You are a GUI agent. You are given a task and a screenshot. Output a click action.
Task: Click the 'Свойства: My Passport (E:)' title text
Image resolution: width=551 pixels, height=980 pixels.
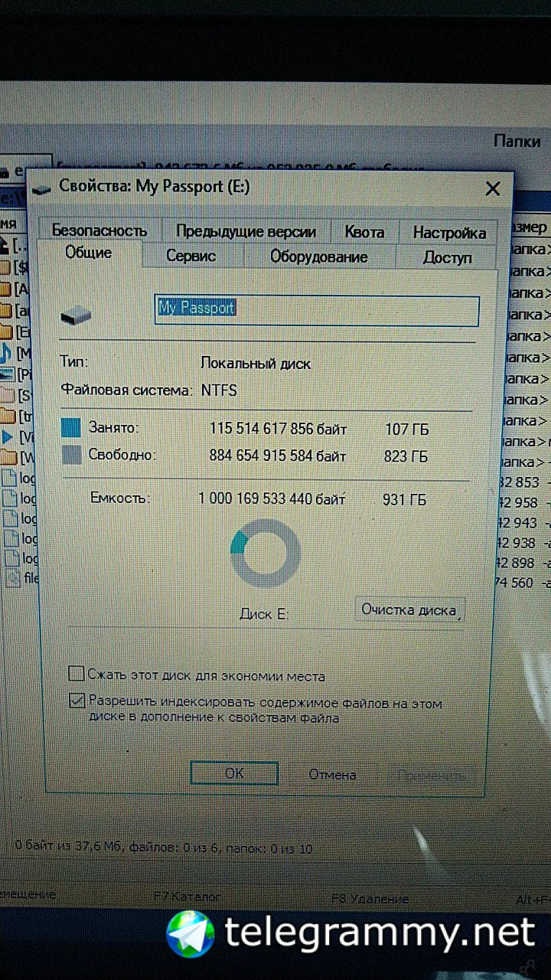154,186
